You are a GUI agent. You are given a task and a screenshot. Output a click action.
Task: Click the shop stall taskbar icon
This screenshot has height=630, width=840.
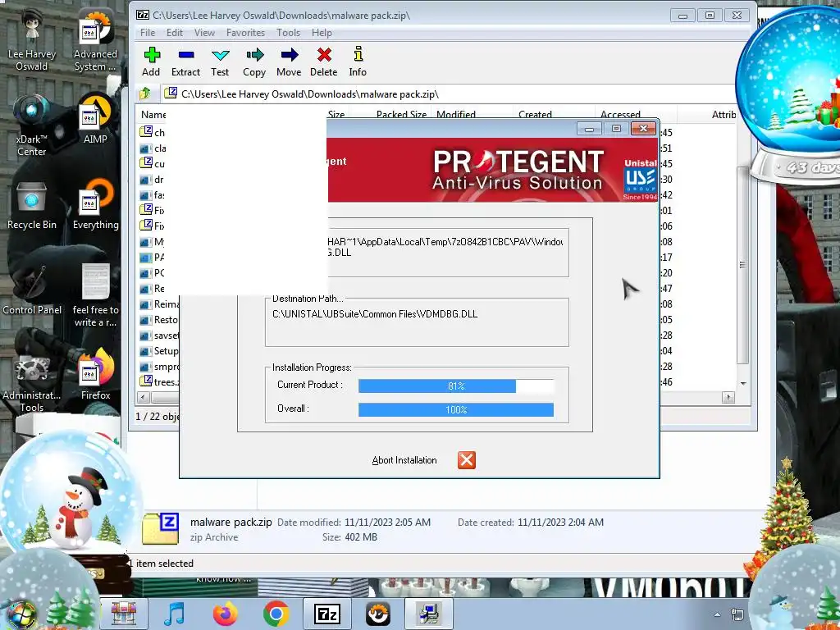coord(124,614)
